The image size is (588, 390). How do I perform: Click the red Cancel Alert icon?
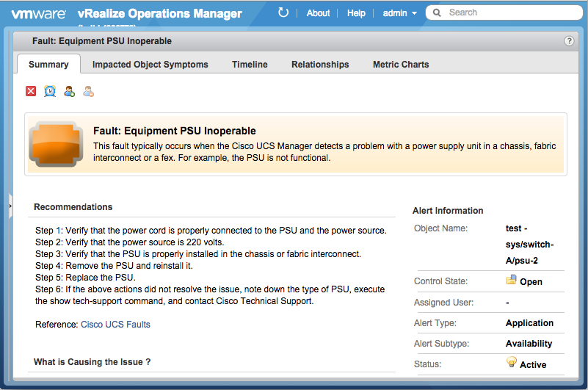pos(31,91)
